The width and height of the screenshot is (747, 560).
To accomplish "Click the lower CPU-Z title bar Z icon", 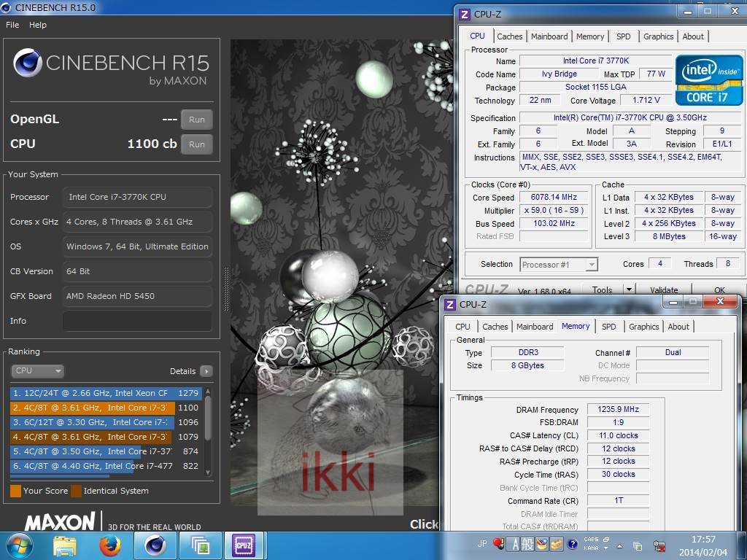I will [449, 304].
